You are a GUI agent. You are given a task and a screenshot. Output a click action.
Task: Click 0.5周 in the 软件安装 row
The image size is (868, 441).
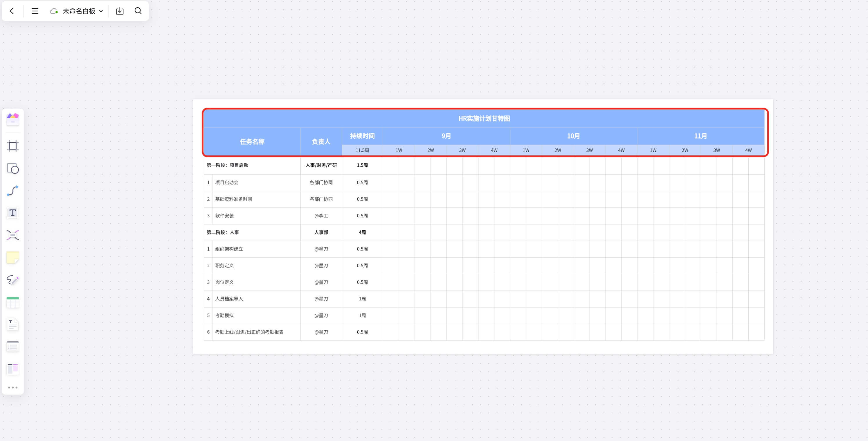(x=362, y=216)
